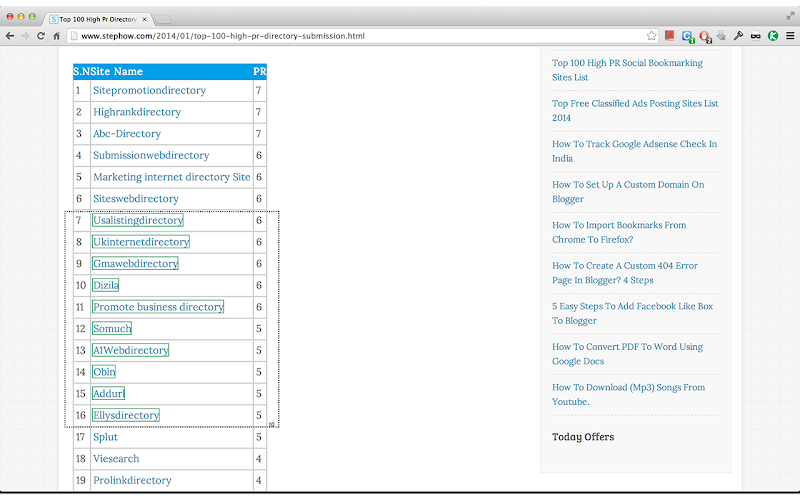
Task: Open Highrankdirectory link
Action: click(137, 112)
